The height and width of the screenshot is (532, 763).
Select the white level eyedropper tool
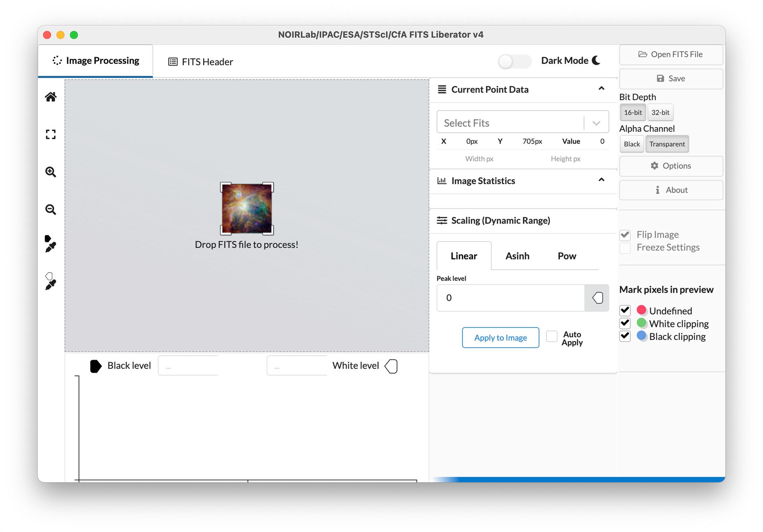click(x=50, y=281)
